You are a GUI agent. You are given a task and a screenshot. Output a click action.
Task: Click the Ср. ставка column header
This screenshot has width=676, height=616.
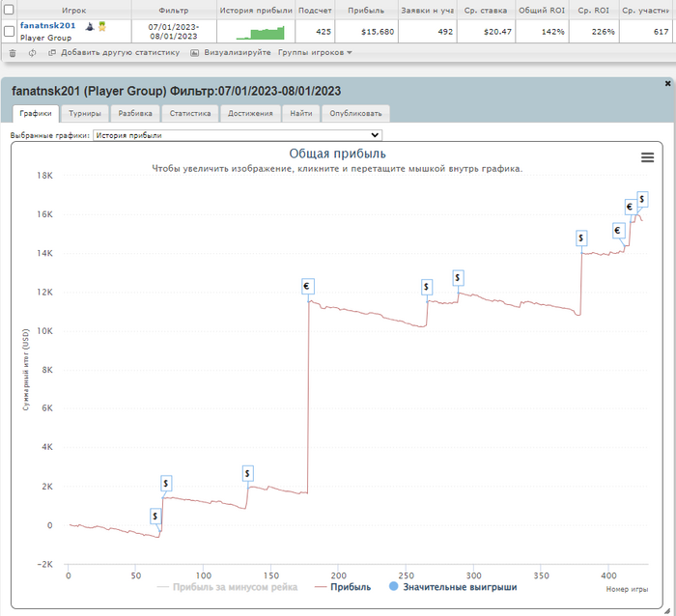point(486,10)
